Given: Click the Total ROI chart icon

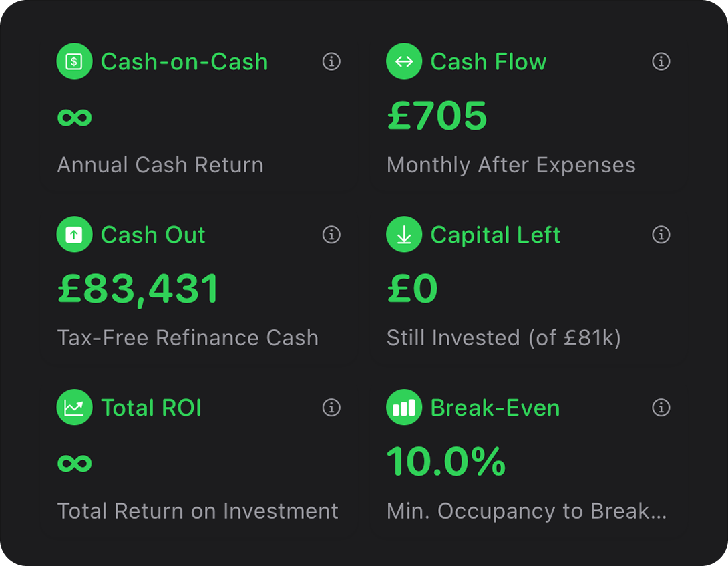Looking at the screenshot, I should click(x=74, y=407).
